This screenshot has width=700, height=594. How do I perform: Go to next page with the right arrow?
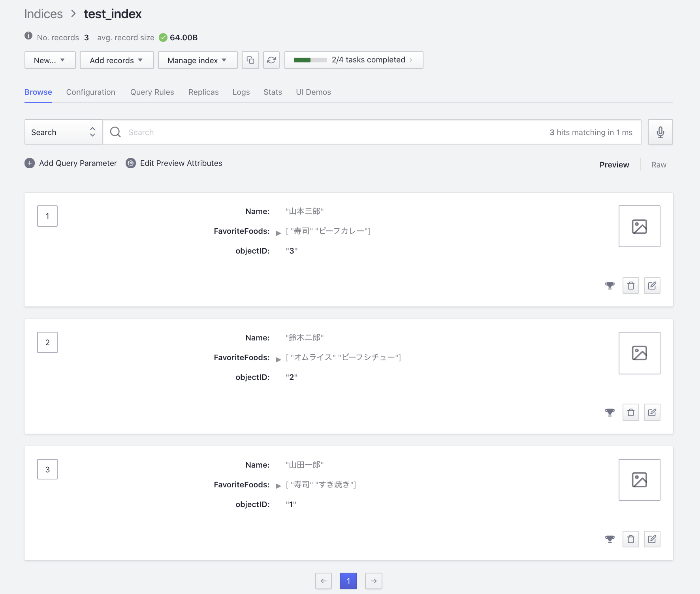pos(373,581)
